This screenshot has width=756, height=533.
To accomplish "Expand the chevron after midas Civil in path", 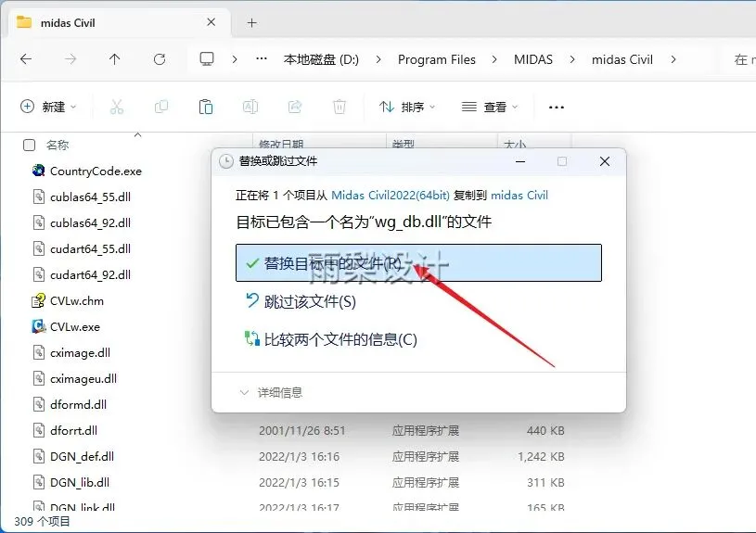I will coord(673,59).
